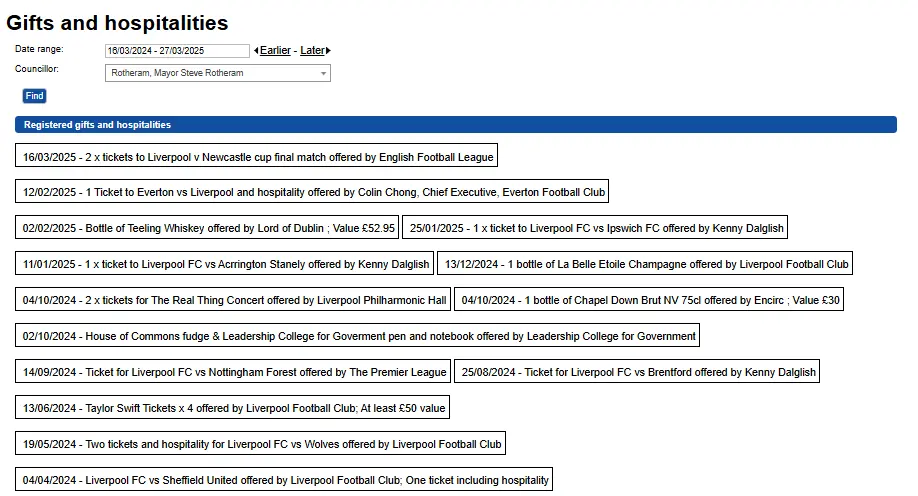Open the Chapel Down Brut NV entry
918x496 pixels.
[650, 300]
